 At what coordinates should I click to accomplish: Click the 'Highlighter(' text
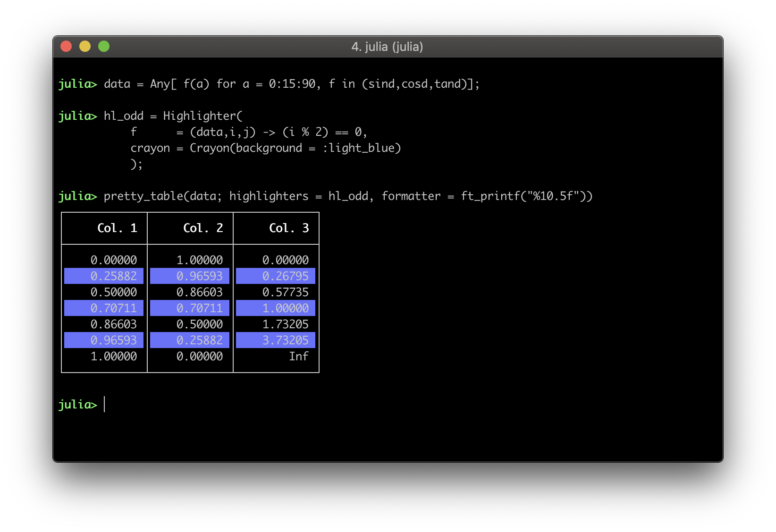pyautogui.click(x=202, y=116)
